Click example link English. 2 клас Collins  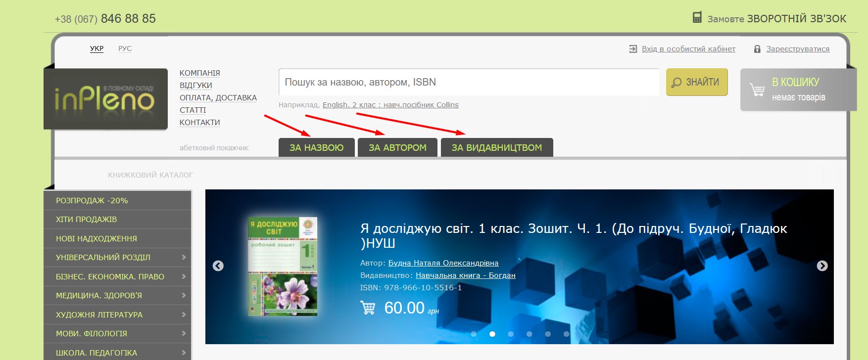pyautogui.click(x=390, y=105)
